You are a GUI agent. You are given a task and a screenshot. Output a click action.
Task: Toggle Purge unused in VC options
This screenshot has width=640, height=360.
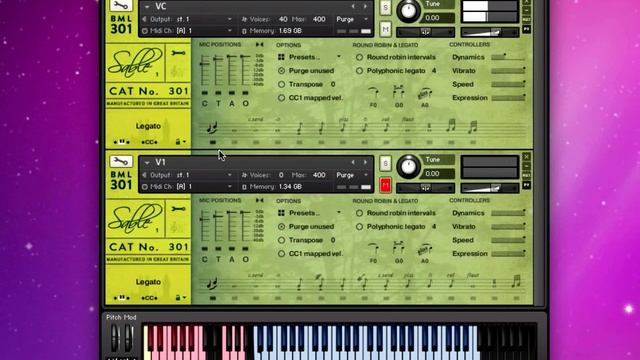point(281,71)
